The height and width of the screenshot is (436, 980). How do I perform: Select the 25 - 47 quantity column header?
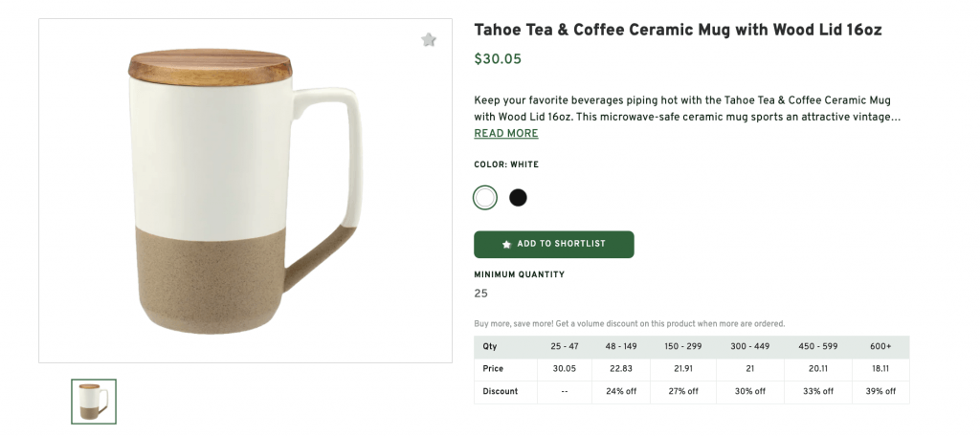pos(565,346)
